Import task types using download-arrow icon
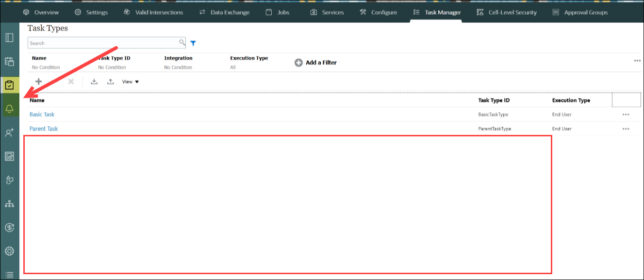This screenshot has height=280, width=644. pyautogui.click(x=94, y=82)
